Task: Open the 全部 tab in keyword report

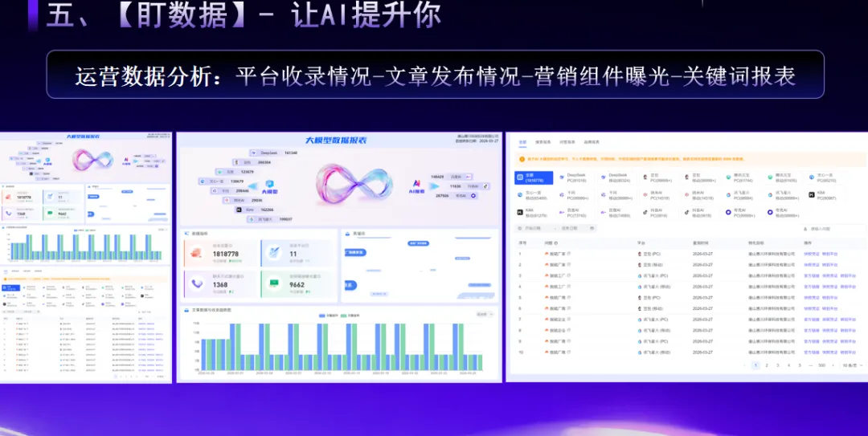Action: tap(522, 142)
